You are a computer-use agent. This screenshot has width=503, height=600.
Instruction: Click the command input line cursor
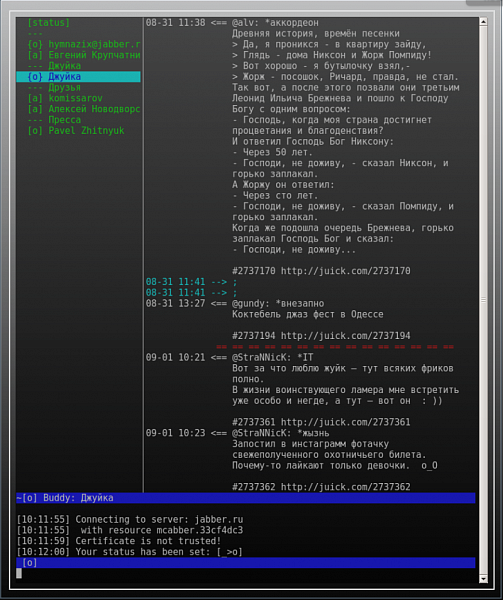click(19, 573)
